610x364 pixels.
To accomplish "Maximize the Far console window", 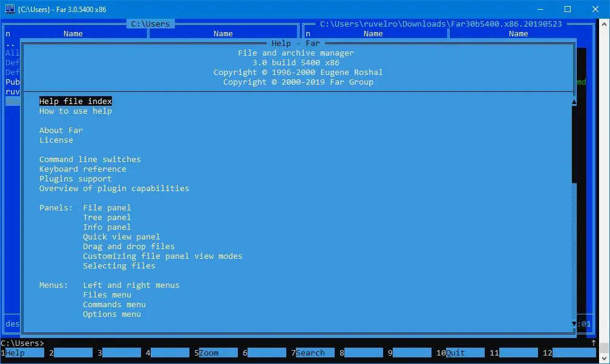I will point(568,9).
